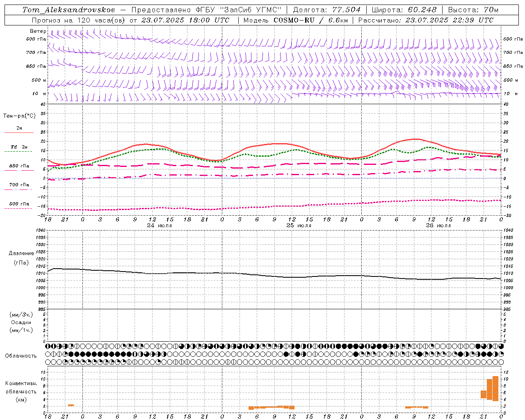Viewport: 525px width, 420px height.
Task: Click the "Тем-ра(°C)" temperature label
Action: click(x=19, y=116)
